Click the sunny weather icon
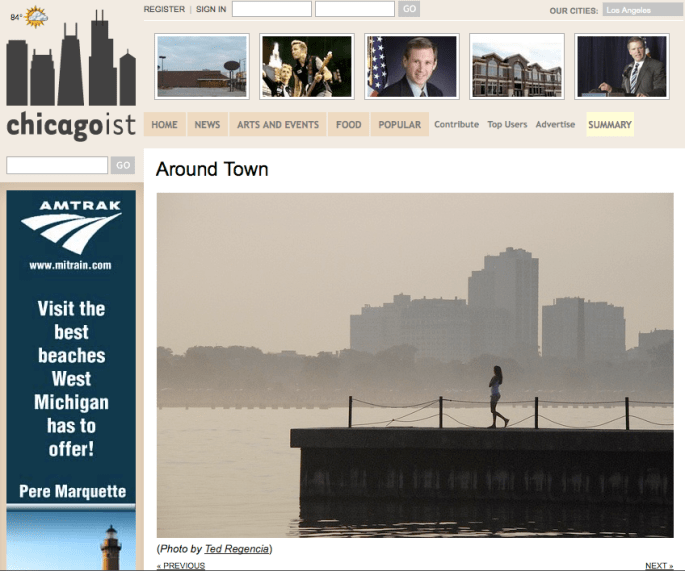The height and width of the screenshot is (571, 685). coord(36,16)
